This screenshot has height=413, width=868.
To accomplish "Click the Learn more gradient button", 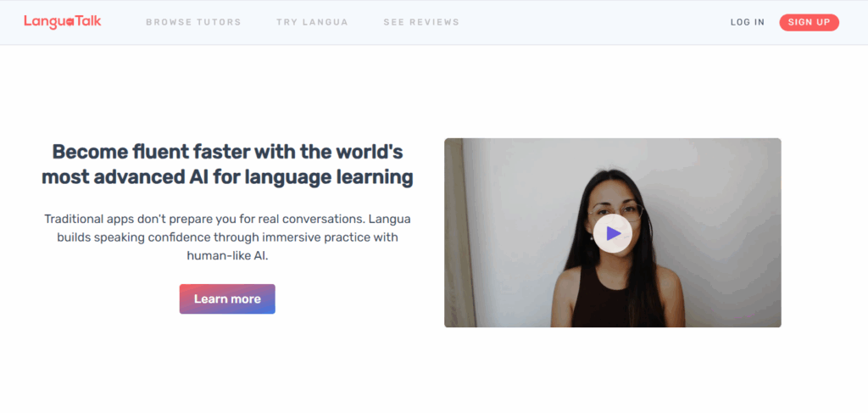I will [227, 299].
